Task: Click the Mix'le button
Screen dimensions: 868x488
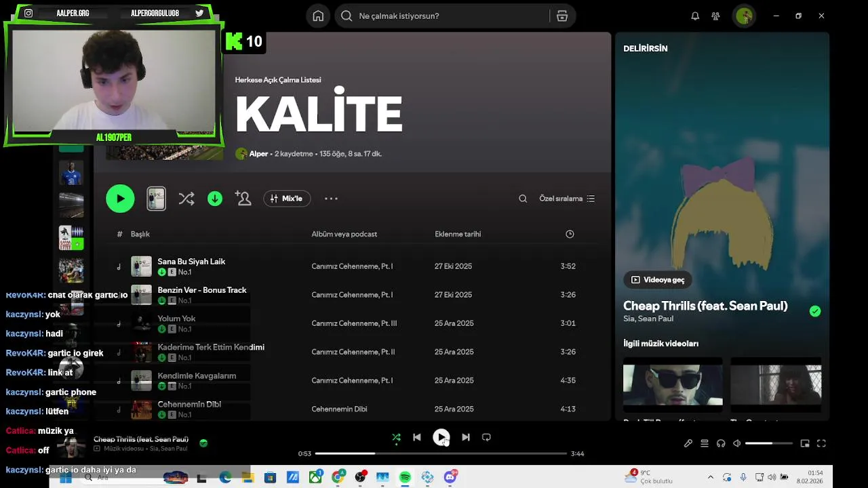Action: tap(287, 199)
